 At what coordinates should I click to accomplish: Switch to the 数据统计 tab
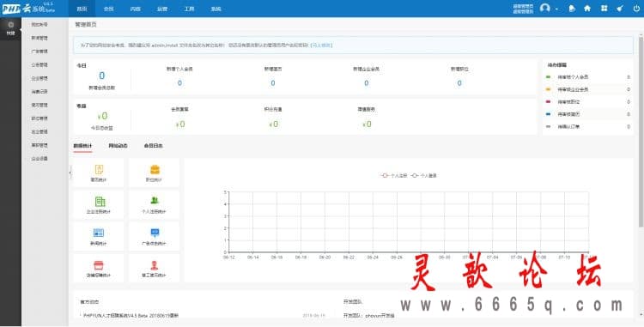pyautogui.click(x=82, y=146)
